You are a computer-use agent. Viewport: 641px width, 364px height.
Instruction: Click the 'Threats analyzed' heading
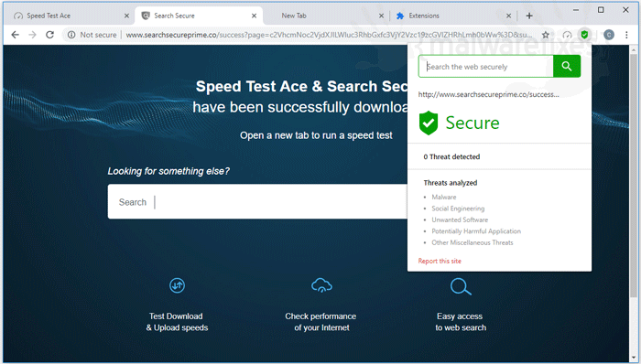pos(451,183)
